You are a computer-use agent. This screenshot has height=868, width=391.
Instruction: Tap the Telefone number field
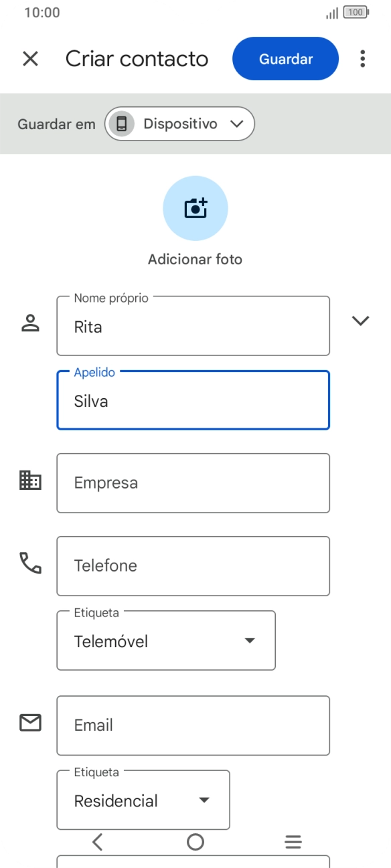193,566
